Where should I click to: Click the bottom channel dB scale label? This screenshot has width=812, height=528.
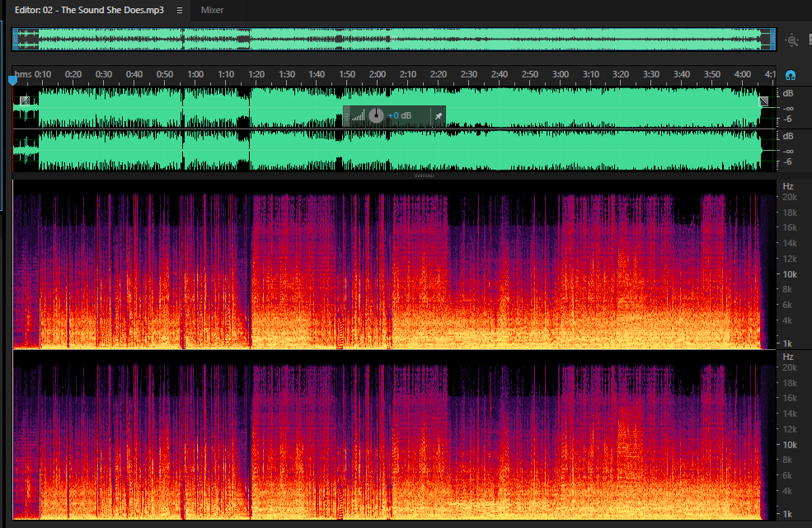coord(787,136)
